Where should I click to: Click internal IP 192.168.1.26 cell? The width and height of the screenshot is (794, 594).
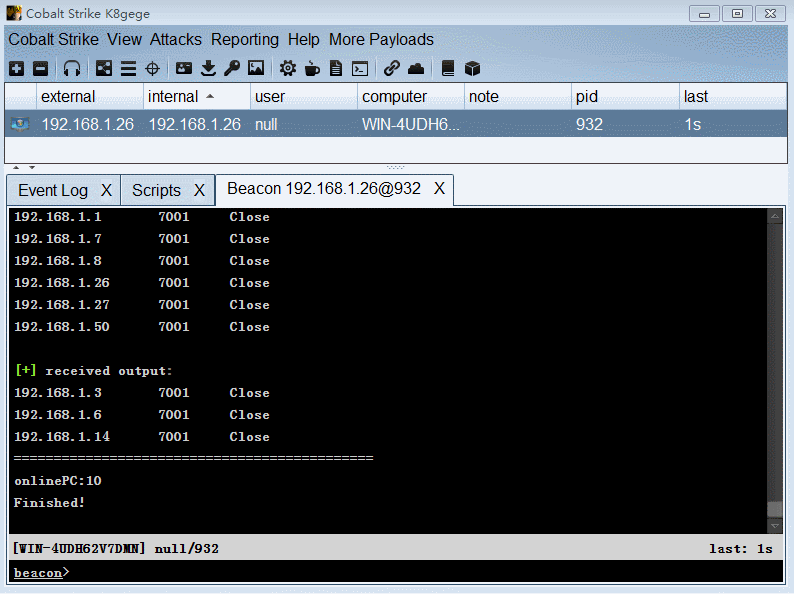[195, 124]
